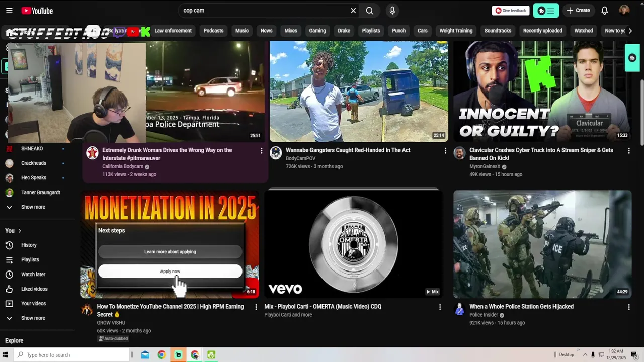This screenshot has height=362, width=644.
Task: Open more options for Playboi Carti mix
Action: pos(440,307)
